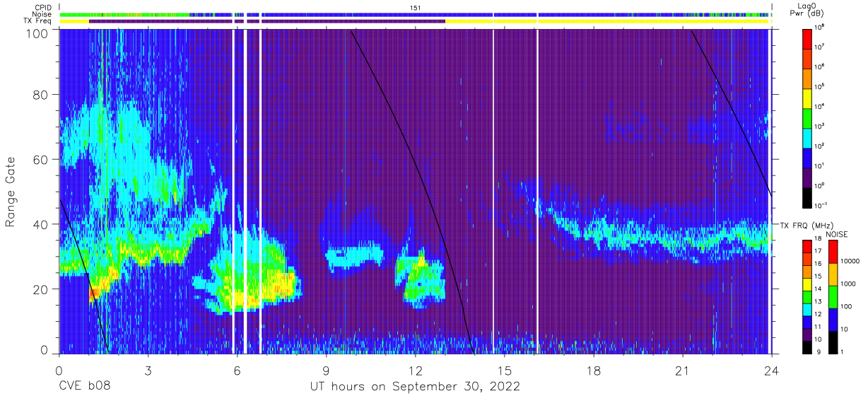Click the black bottom segment of the Lag0 Pwr colorbar
Viewport: 868px width, 401px height.
click(807, 197)
